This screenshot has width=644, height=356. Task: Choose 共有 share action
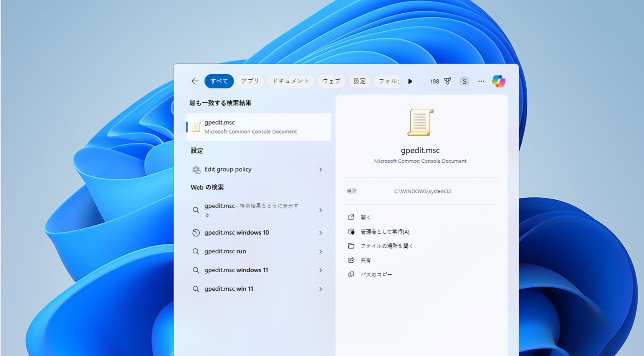click(366, 261)
